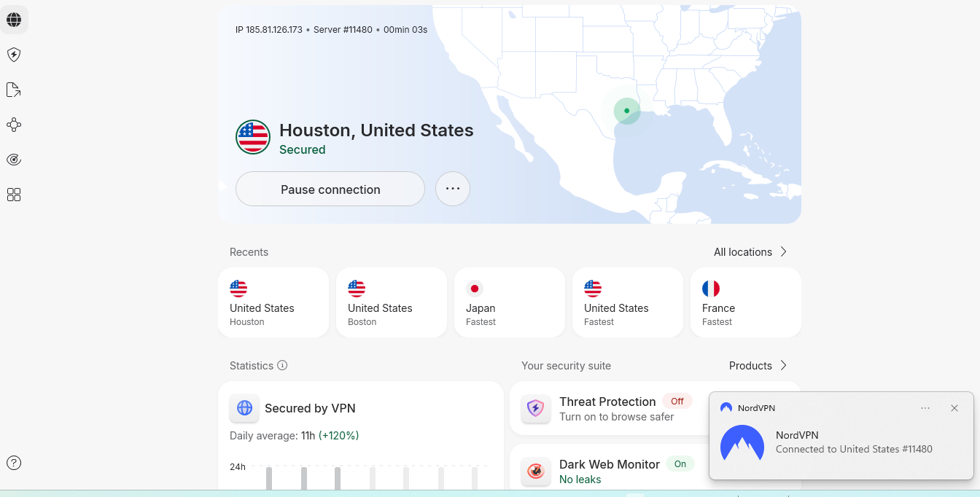Click the Japan flag in recents
The image size is (980, 497).
click(475, 289)
